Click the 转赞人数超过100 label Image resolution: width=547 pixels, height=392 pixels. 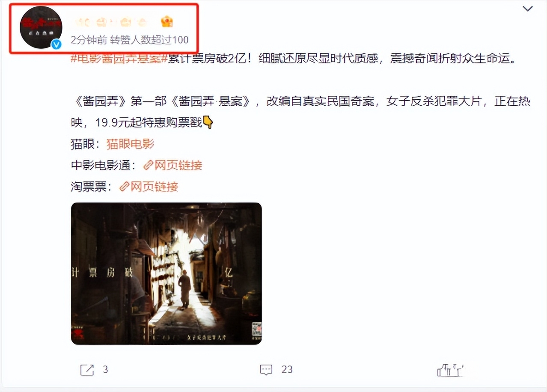(x=149, y=40)
